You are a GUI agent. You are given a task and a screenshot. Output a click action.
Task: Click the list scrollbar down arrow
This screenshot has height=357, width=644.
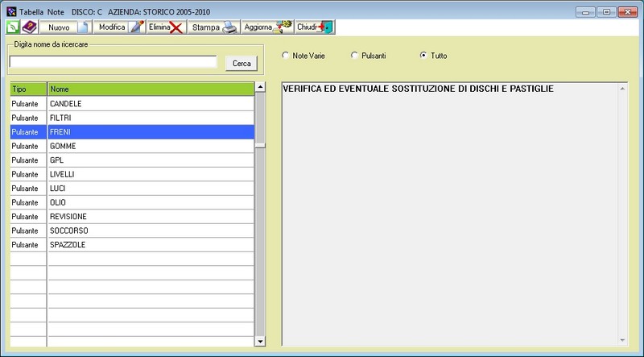(x=260, y=341)
